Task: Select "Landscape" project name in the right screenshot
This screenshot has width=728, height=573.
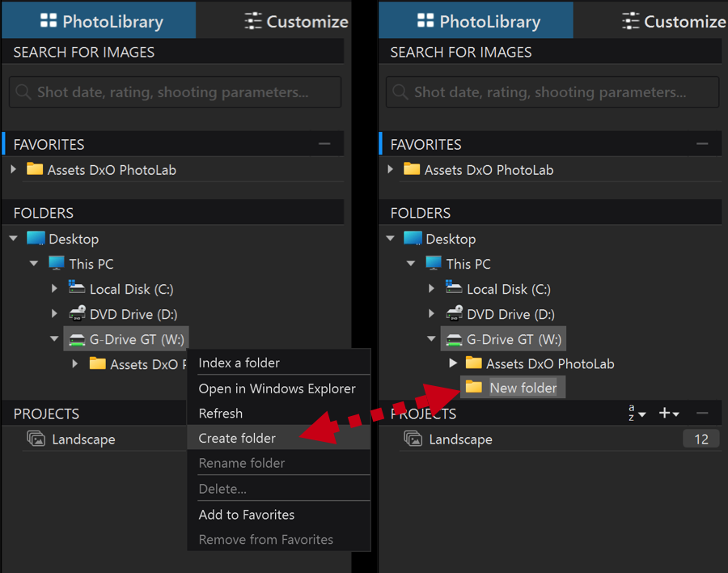Action: pyautogui.click(x=460, y=439)
